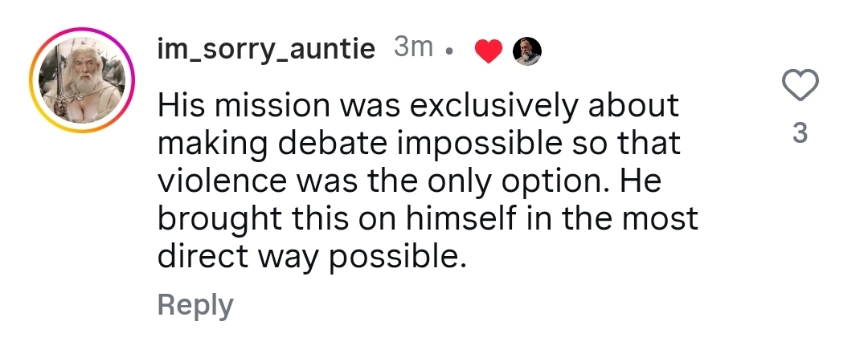Click the 3m timestamp
This screenshot has width=868, height=354.
click(414, 50)
